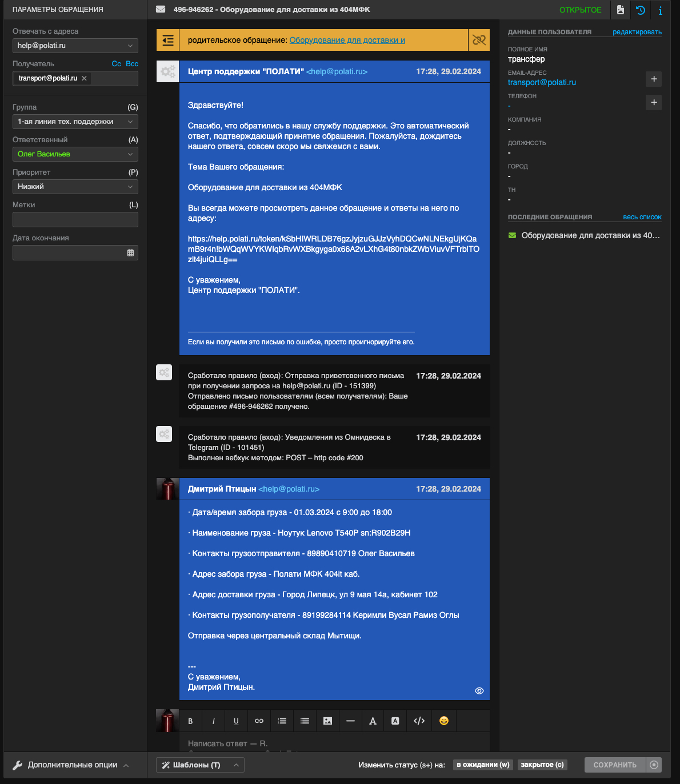Open the attached files icon in header

click(621, 10)
